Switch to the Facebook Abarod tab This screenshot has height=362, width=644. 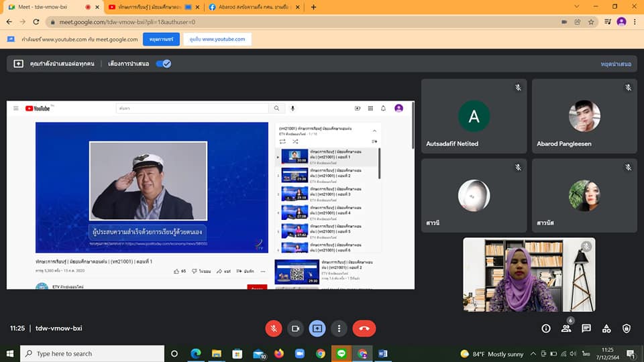coord(252,7)
